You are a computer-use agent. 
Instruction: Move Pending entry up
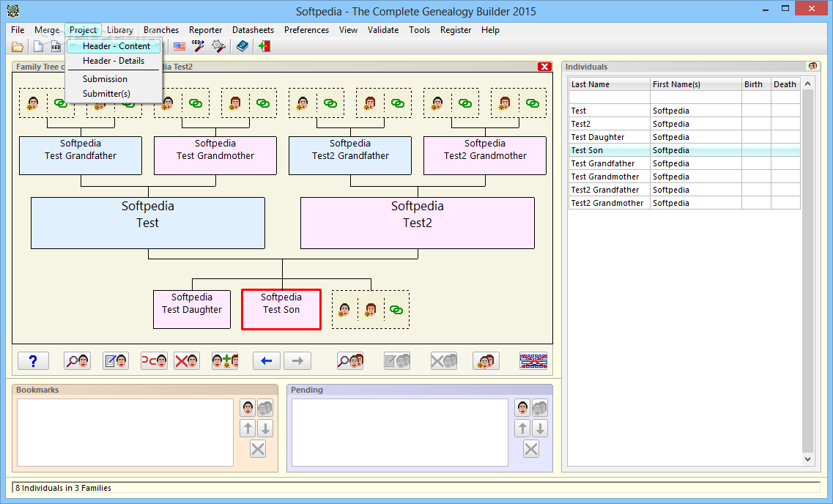point(523,428)
